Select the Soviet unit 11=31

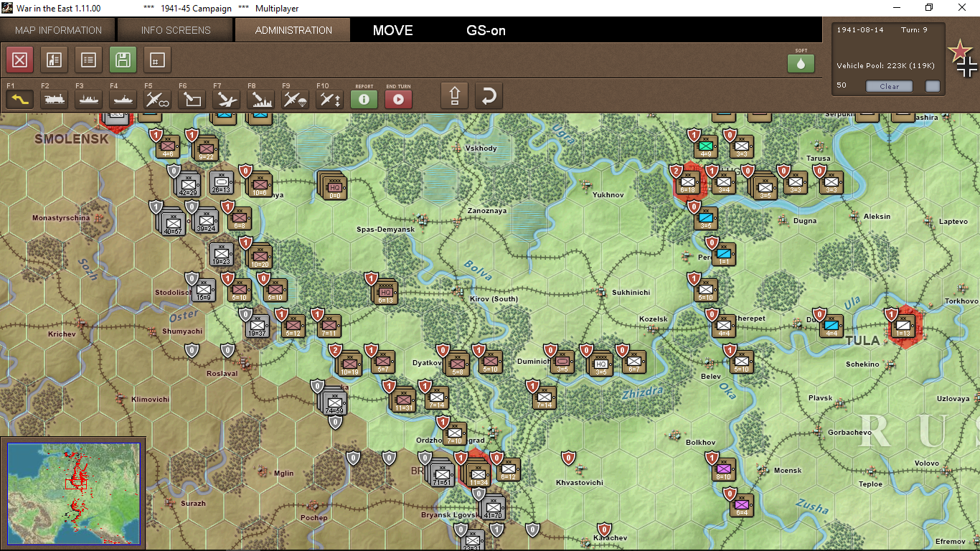(x=403, y=400)
